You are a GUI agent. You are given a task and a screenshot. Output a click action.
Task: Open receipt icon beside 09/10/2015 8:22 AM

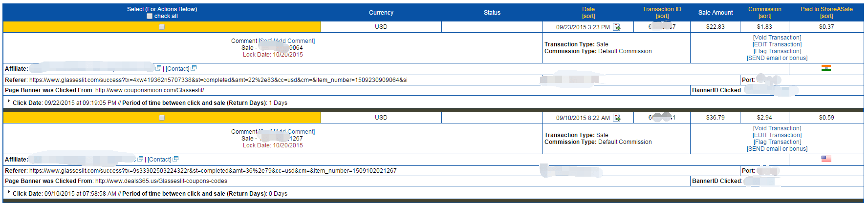click(617, 118)
